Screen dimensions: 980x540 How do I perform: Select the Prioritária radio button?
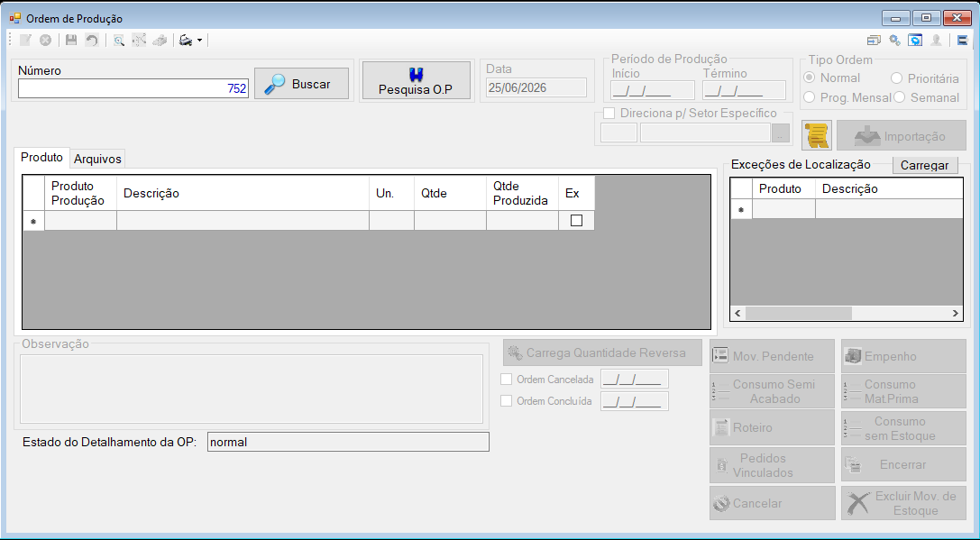click(896, 78)
